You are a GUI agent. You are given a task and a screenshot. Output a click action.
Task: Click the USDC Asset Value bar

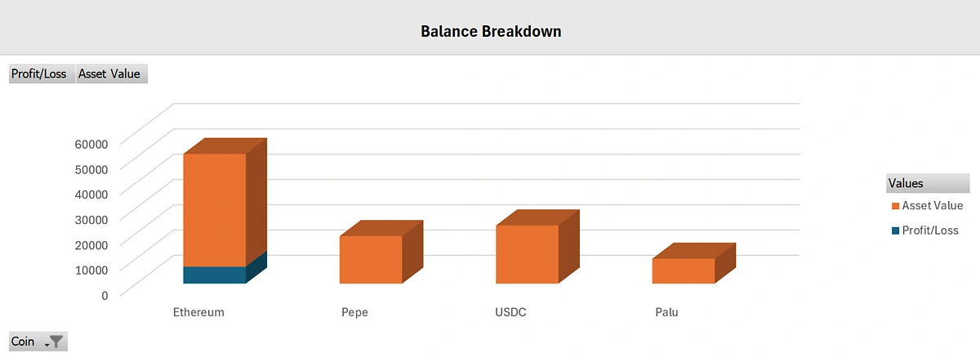point(528,254)
